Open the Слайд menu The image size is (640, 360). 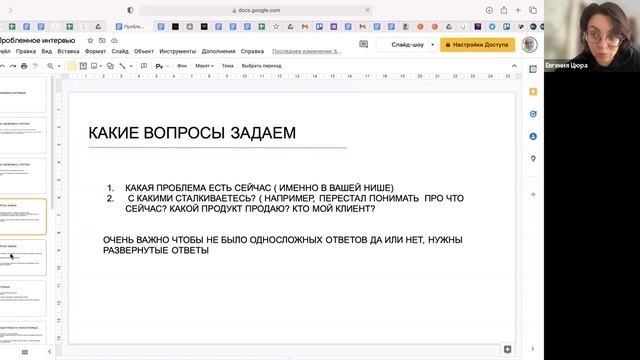point(120,51)
